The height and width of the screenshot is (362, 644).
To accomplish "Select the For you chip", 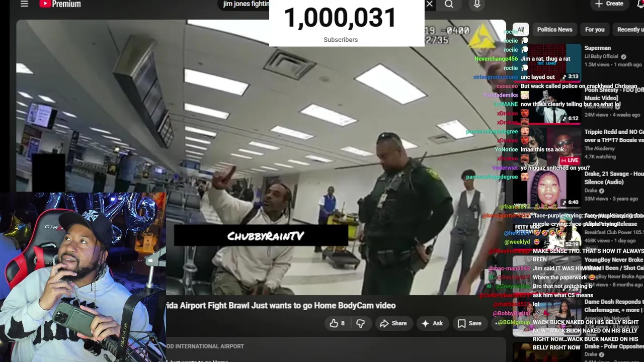I will tap(595, 30).
